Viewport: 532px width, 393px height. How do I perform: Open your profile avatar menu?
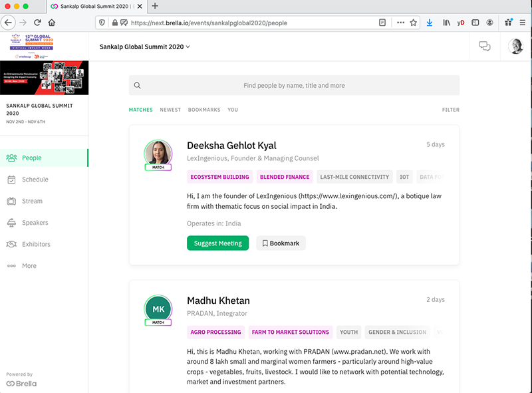516,46
